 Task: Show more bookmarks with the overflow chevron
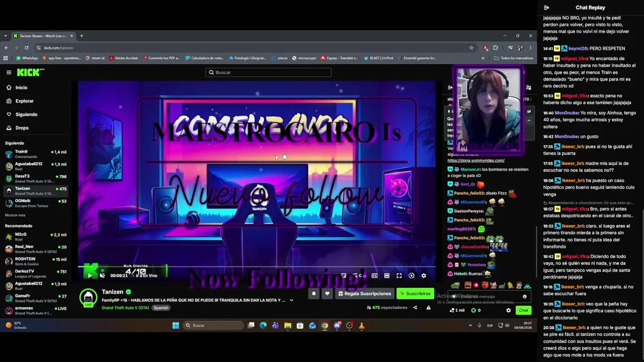(483, 58)
